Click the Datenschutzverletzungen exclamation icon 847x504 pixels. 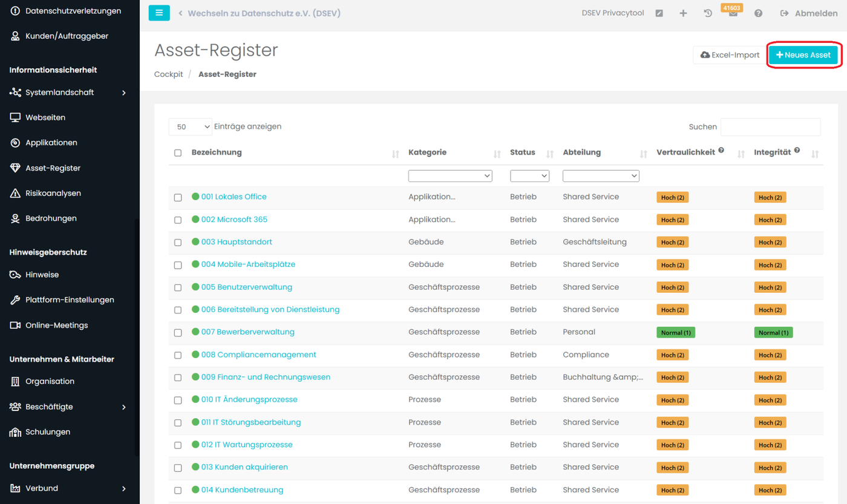(15, 11)
